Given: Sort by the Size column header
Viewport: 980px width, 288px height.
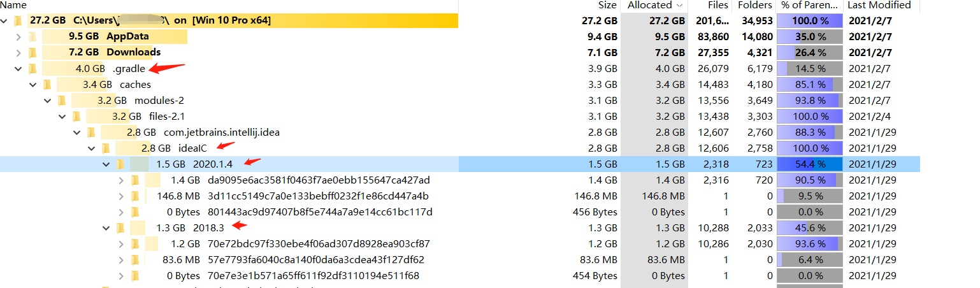Looking at the screenshot, I should coord(608,5).
